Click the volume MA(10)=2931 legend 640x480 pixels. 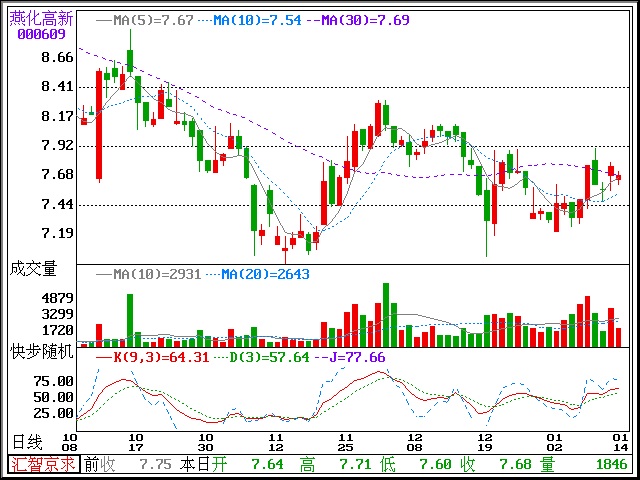coord(149,274)
